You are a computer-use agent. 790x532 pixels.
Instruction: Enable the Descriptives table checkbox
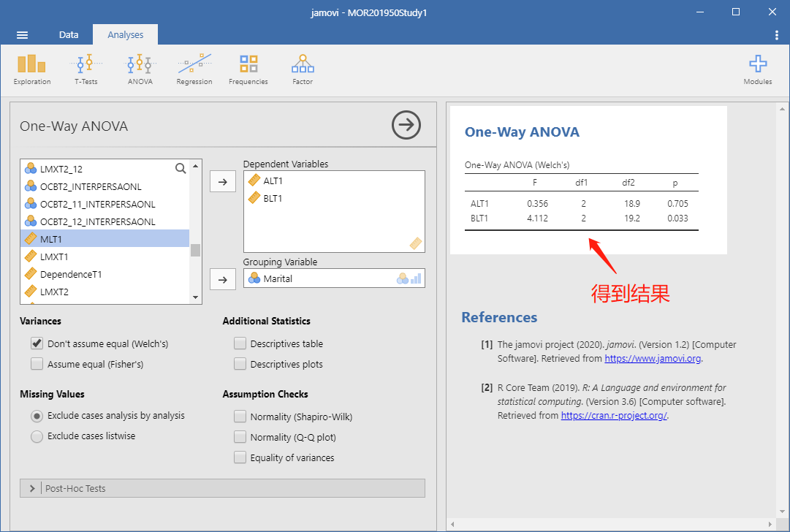[240, 343]
